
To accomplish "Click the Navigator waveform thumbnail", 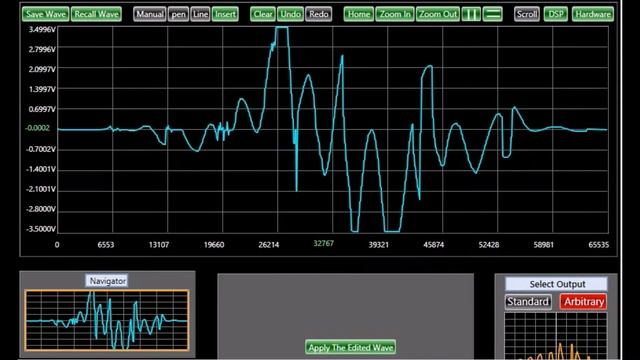I will (107, 320).
